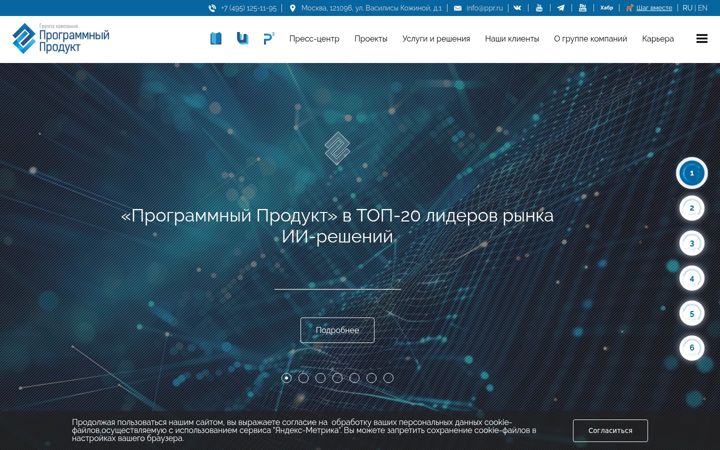Call the number +7 (495) 125-11-95

248,8
